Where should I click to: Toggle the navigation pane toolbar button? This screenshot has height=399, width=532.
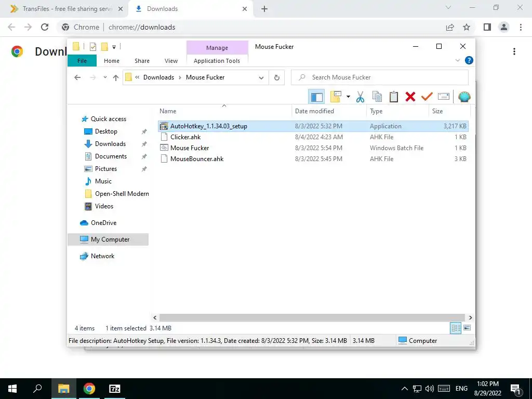[x=316, y=97]
